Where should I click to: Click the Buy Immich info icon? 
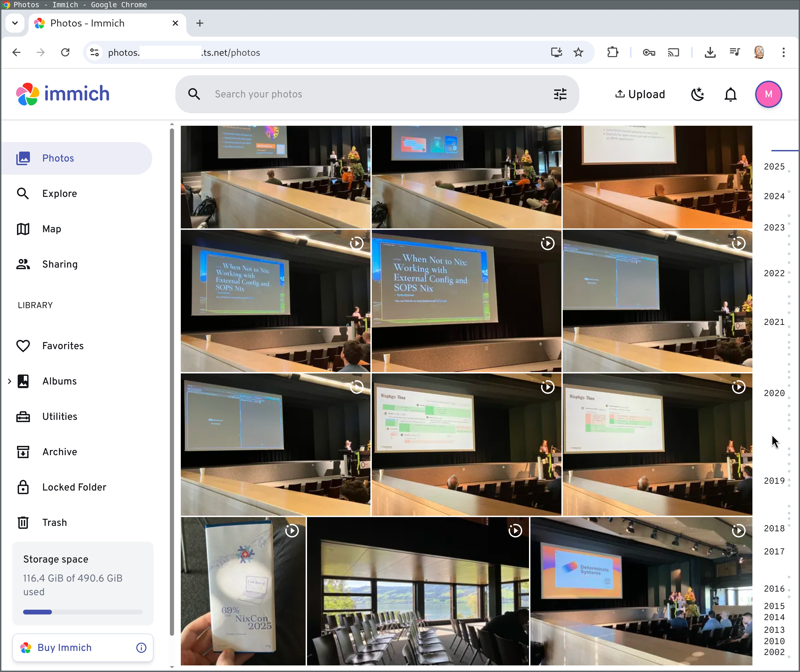pos(141,648)
